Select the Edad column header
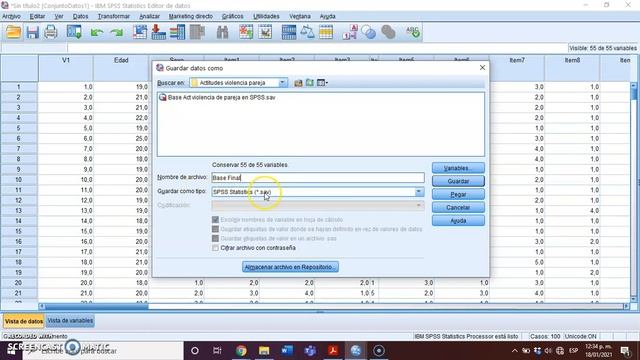This screenshot has height=360, width=640. 121,68
